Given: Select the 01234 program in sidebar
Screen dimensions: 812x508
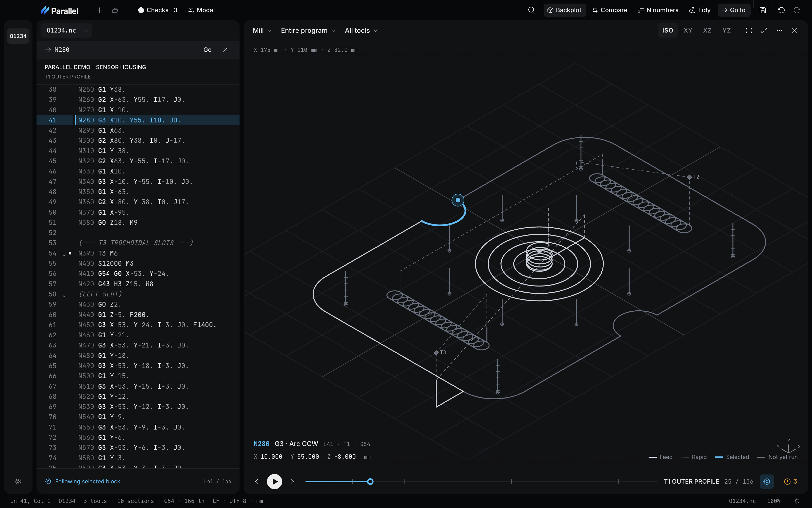Looking at the screenshot, I should 18,36.
